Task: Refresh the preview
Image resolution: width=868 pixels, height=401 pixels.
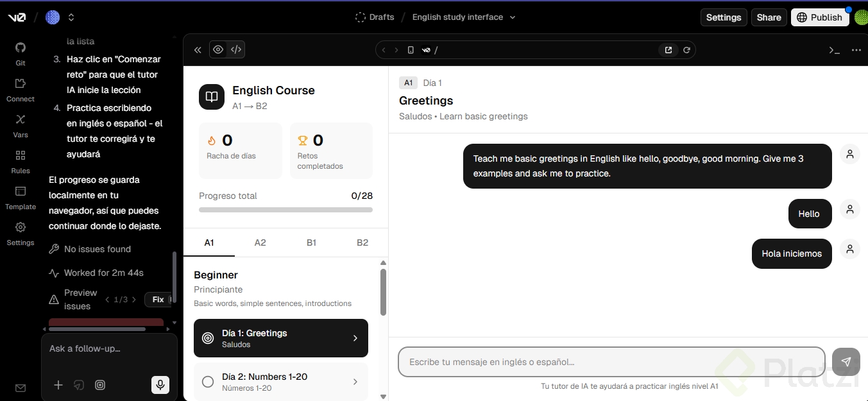Action: [x=686, y=50]
